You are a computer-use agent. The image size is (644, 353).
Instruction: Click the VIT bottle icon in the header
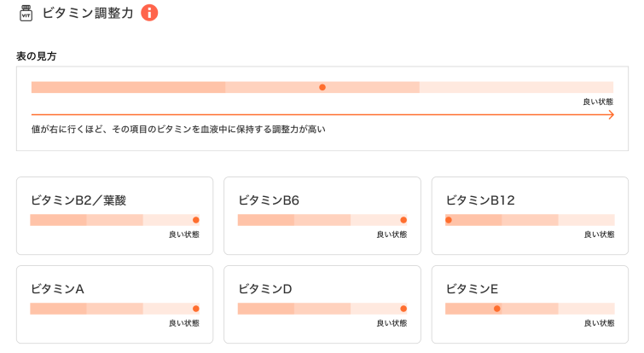pyautogui.click(x=26, y=13)
